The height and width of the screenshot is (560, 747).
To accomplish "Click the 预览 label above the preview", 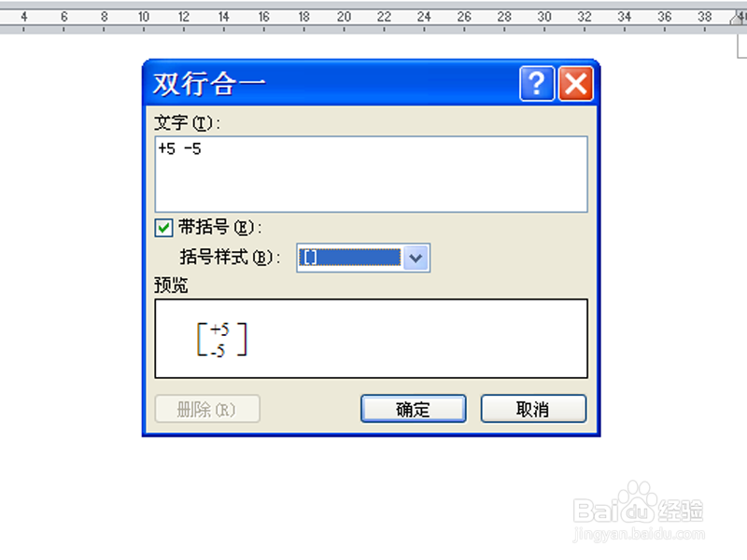I will pyautogui.click(x=171, y=286).
